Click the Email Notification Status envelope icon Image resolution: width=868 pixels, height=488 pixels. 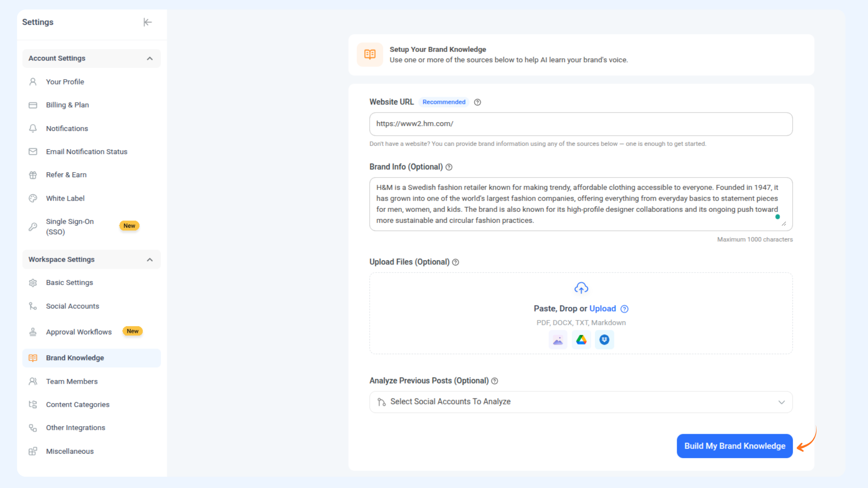click(x=33, y=151)
